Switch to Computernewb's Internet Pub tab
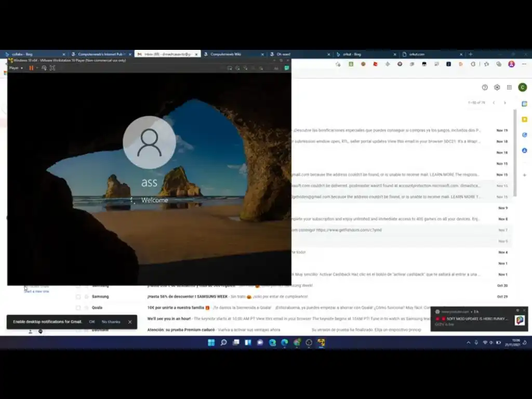This screenshot has height=399, width=532. [101, 54]
